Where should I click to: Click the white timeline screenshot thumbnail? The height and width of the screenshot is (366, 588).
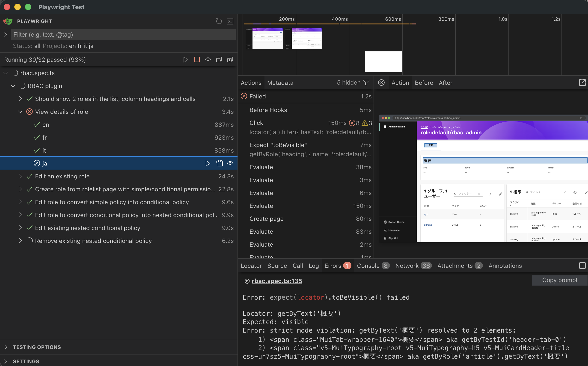coord(384,62)
